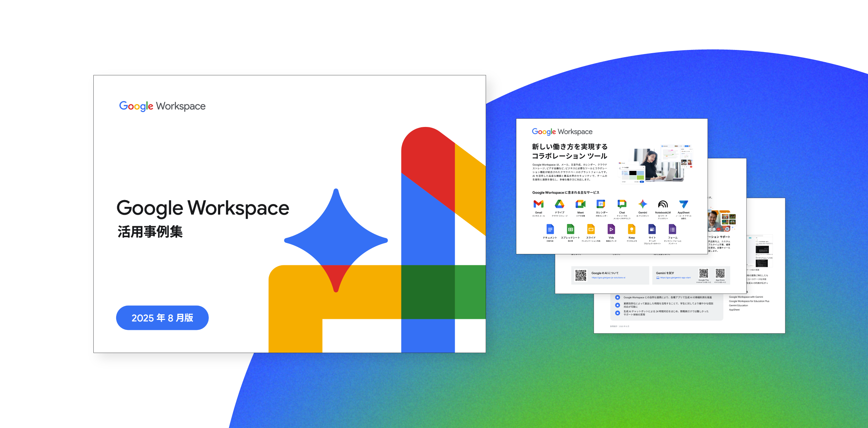The width and height of the screenshot is (868, 428).
Task: Click the フォーム label under Forms
Action: (x=673, y=238)
